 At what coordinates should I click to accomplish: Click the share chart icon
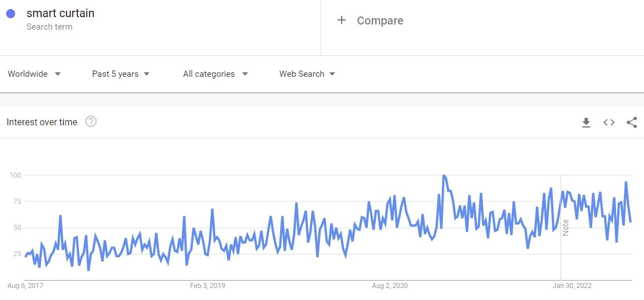coord(631,122)
